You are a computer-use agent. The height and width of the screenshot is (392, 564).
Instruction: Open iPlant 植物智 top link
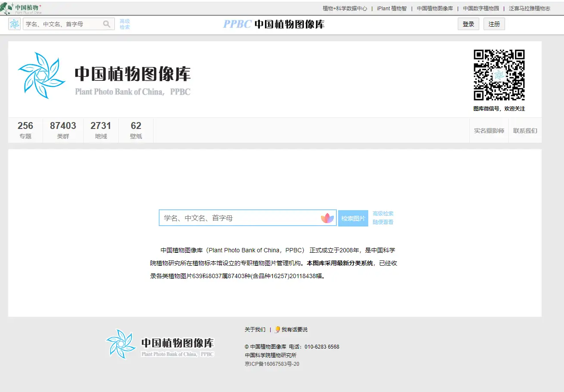(391, 8)
